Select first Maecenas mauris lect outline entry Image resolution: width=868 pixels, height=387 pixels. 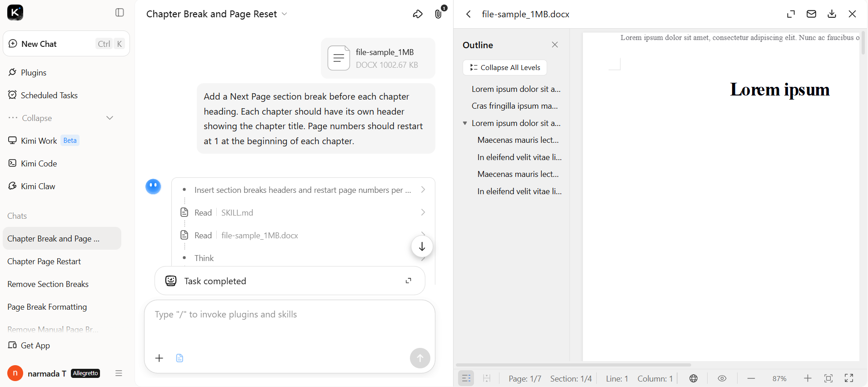[x=518, y=140]
